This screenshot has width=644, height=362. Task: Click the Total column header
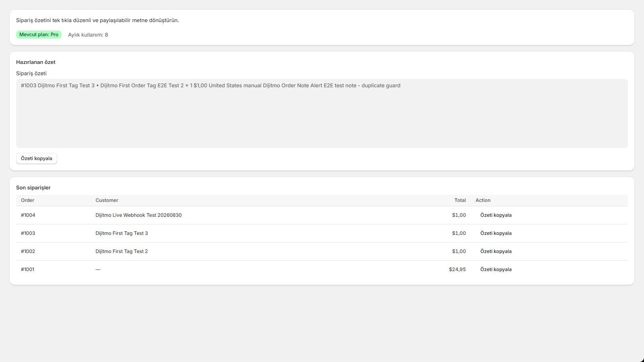[460, 200]
